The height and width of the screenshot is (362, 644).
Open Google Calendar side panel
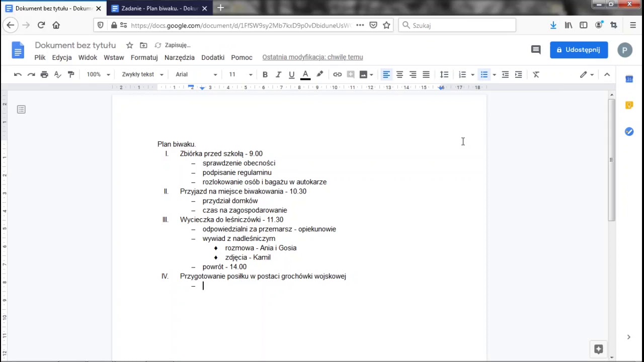629,79
